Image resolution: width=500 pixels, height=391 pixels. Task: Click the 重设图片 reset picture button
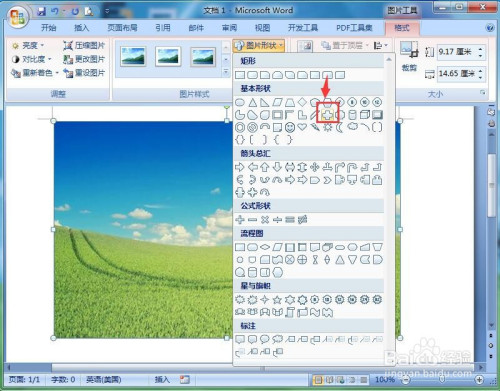click(84, 73)
